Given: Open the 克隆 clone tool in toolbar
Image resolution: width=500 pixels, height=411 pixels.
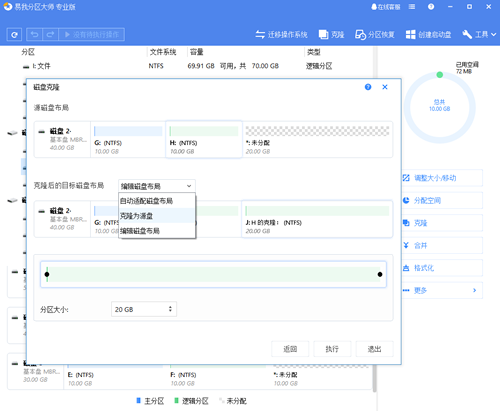Looking at the screenshot, I should pos(332,35).
